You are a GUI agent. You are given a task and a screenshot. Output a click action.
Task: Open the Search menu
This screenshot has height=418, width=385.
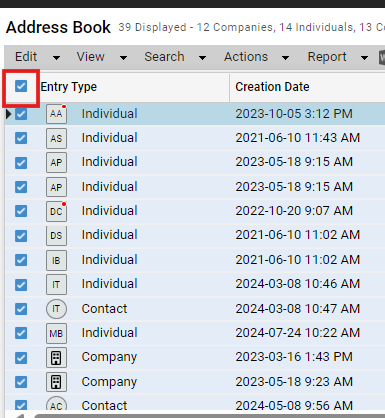click(164, 57)
